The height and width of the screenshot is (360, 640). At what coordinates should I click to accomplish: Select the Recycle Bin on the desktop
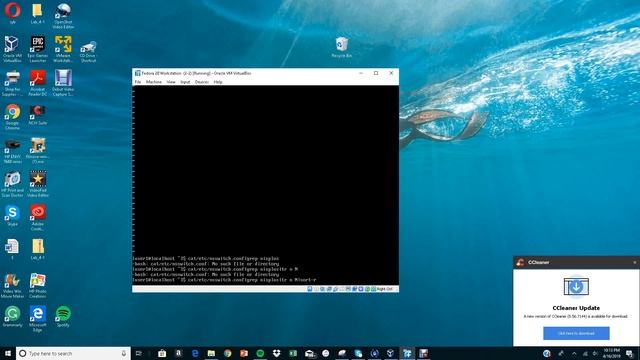(342, 47)
